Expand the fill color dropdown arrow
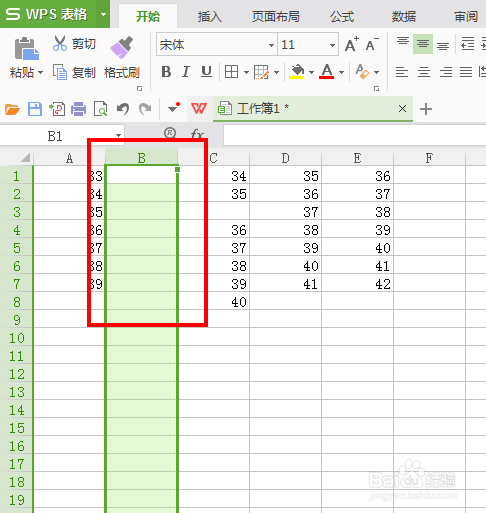This screenshot has height=513, width=486. pos(311,72)
